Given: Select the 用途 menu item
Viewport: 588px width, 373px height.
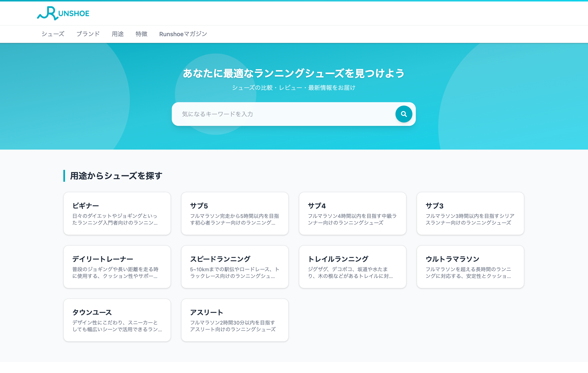Looking at the screenshot, I should (x=118, y=34).
